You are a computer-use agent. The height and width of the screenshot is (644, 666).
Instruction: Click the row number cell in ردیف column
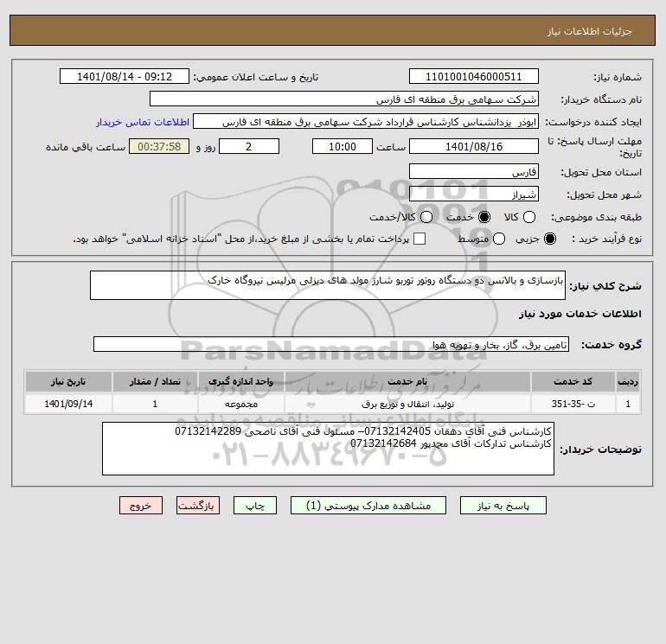click(x=628, y=404)
